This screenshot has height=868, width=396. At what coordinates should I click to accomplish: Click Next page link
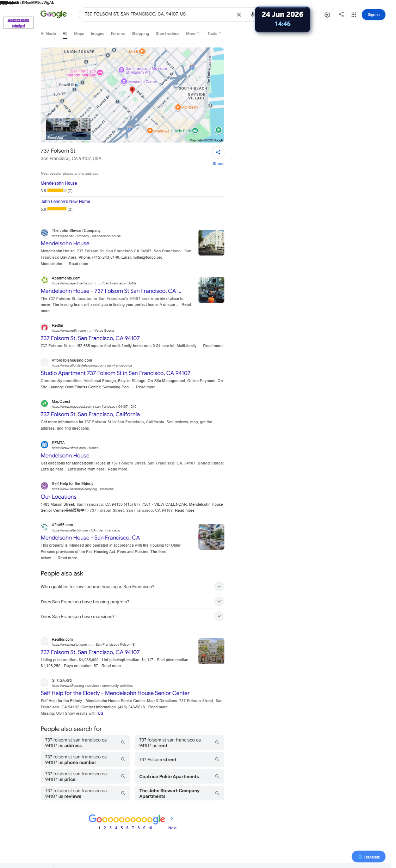click(172, 828)
